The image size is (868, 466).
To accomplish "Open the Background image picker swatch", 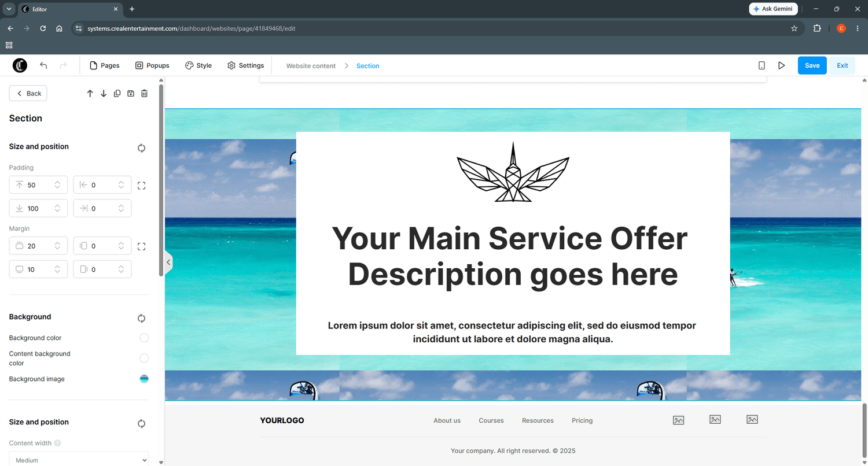I will (144, 379).
